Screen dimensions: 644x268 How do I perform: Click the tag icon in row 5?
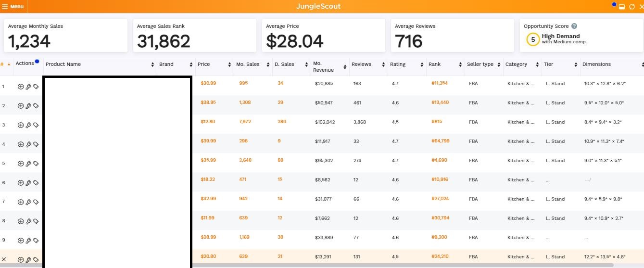[x=36, y=164]
